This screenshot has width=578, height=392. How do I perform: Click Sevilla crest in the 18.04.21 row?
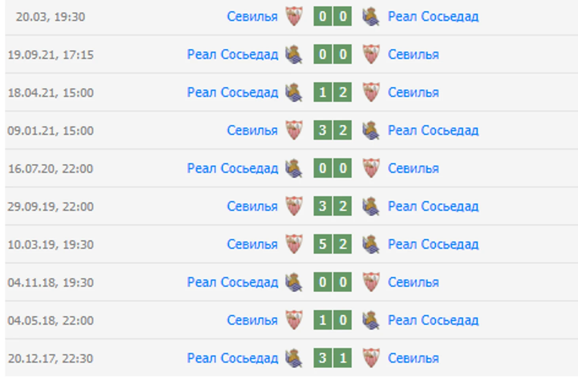[371, 93]
